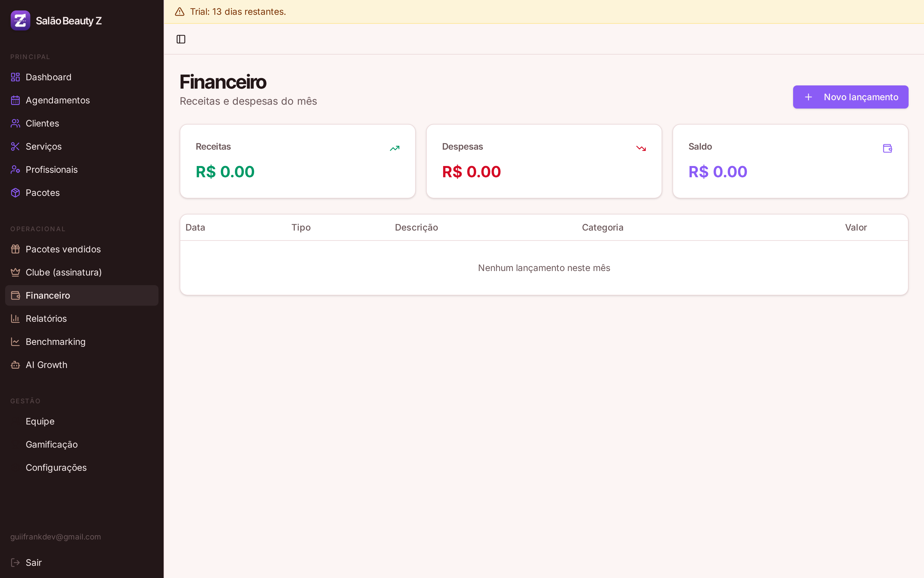Click the Salão Beauty Z logo icon
924x578 pixels.
[20, 21]
